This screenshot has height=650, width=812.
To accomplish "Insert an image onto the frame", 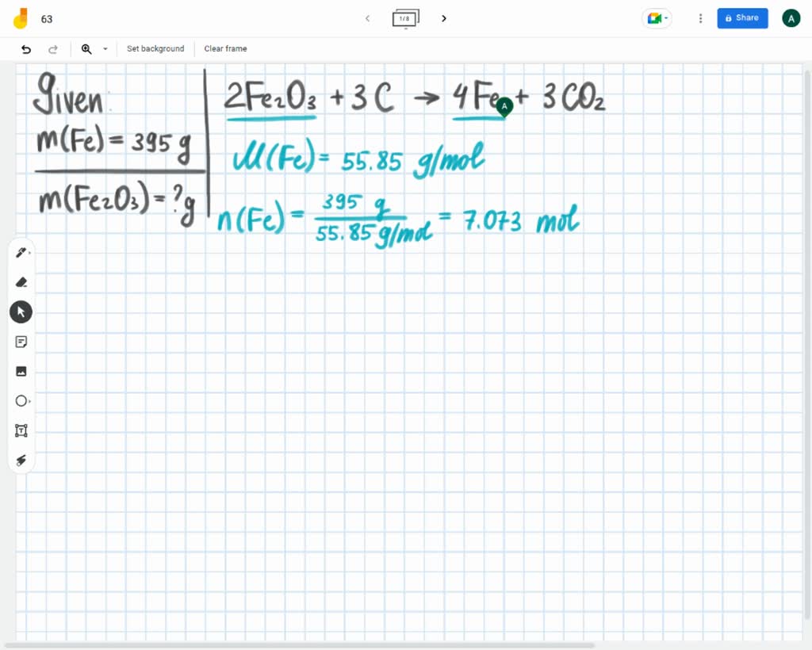I will tap(21, 371).
